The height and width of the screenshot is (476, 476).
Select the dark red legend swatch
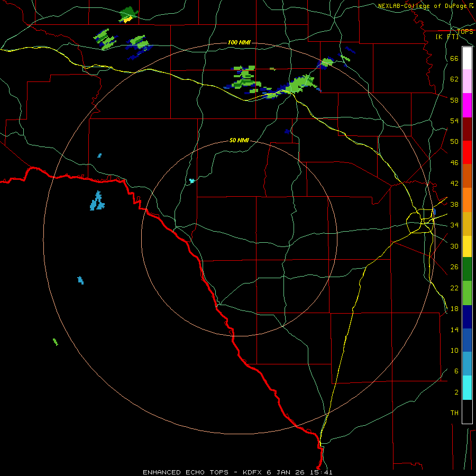click(467, 129)
